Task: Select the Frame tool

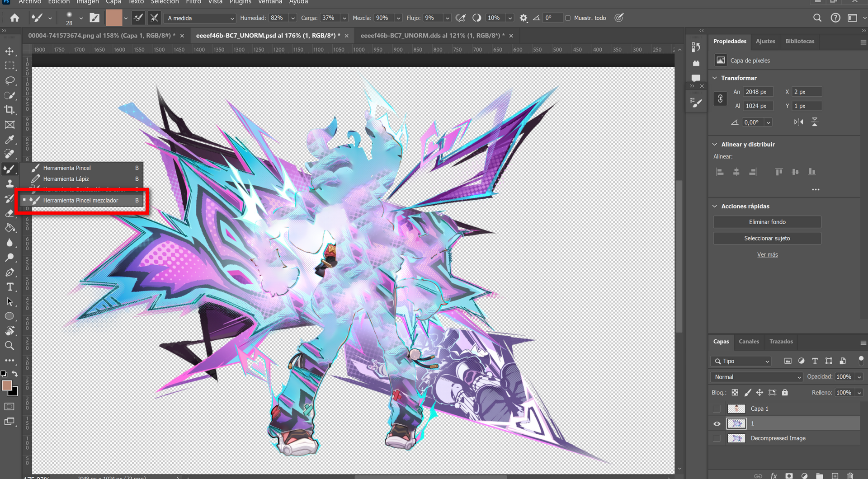Action: [9, 125]
